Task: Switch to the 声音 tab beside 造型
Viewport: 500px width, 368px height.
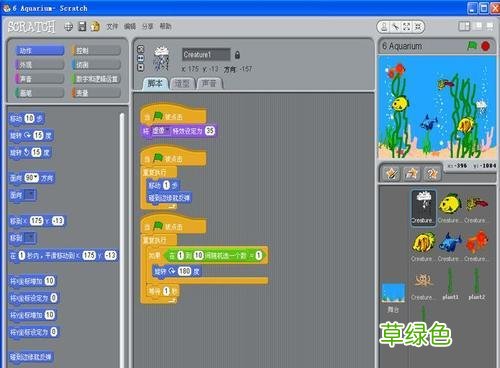Action: pyautogui.click(x=209, y=84)
